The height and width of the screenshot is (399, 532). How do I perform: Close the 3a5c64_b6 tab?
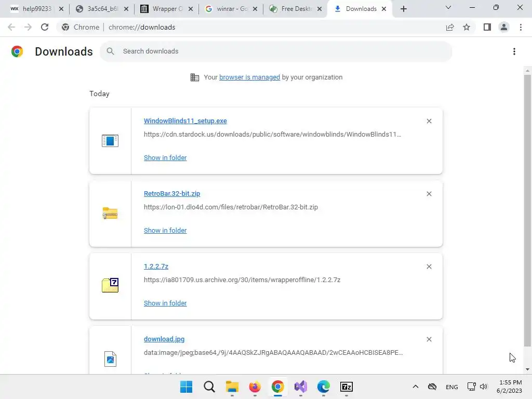(126, 9)
